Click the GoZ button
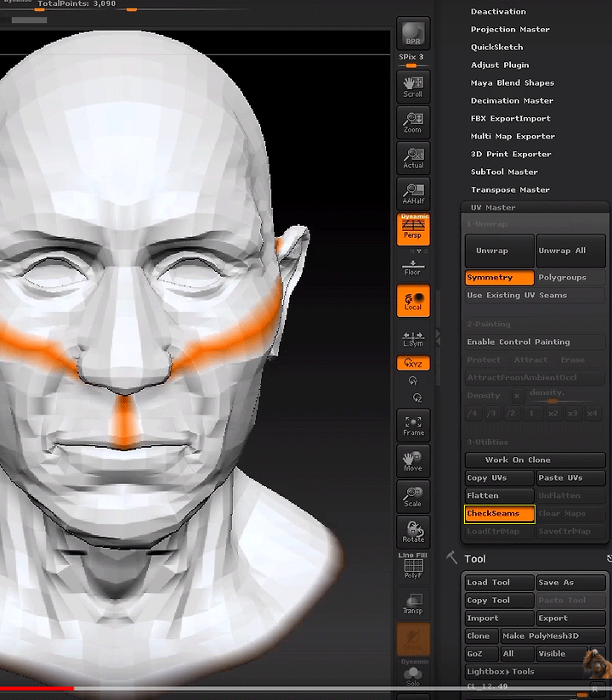This screenshot has height=700, width=612. tap(482, 654)
